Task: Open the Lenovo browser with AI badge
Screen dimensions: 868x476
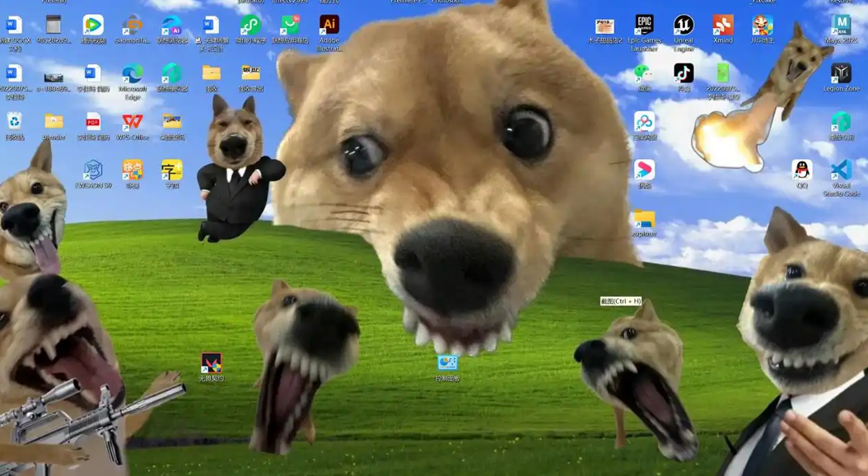Action: pyautogui.click(x=171, y=25)
